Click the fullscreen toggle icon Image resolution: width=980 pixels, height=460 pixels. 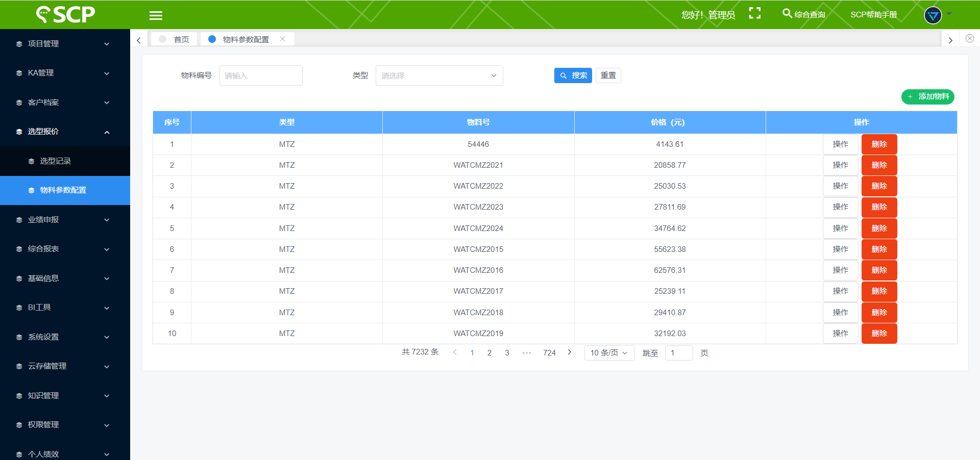(755, 13)
